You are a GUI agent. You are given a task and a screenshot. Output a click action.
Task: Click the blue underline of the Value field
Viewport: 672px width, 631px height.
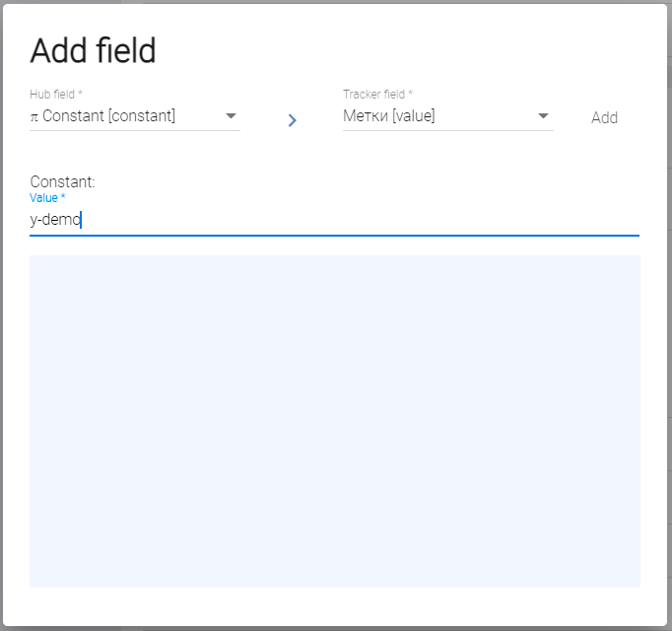tap(335, 236)
